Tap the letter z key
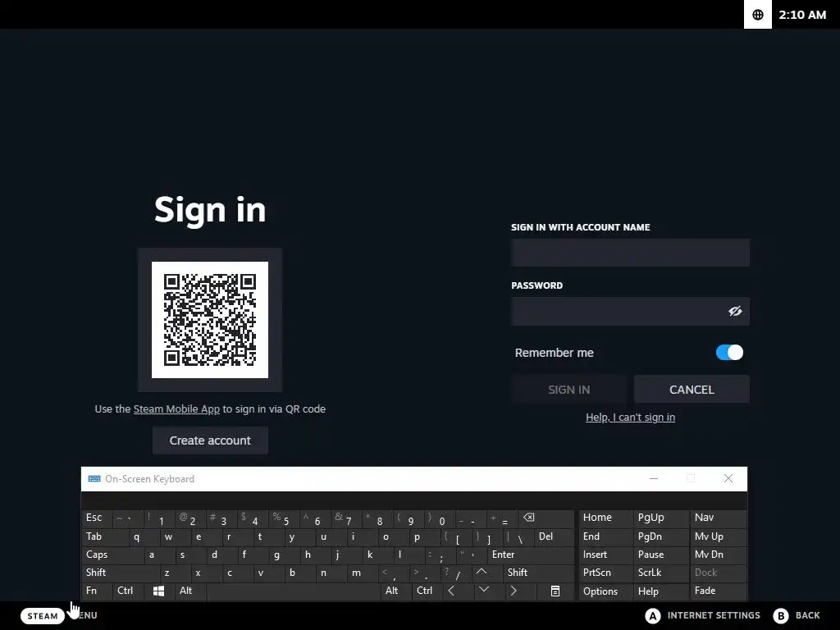This screenshot has height=630, width=840. (176, 573)
